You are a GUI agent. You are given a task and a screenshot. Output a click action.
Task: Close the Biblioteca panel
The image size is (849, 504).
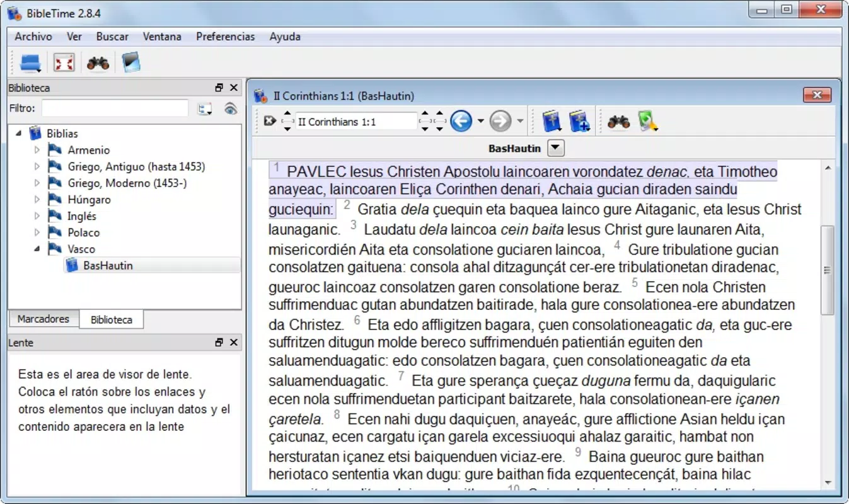click(233, 88)
